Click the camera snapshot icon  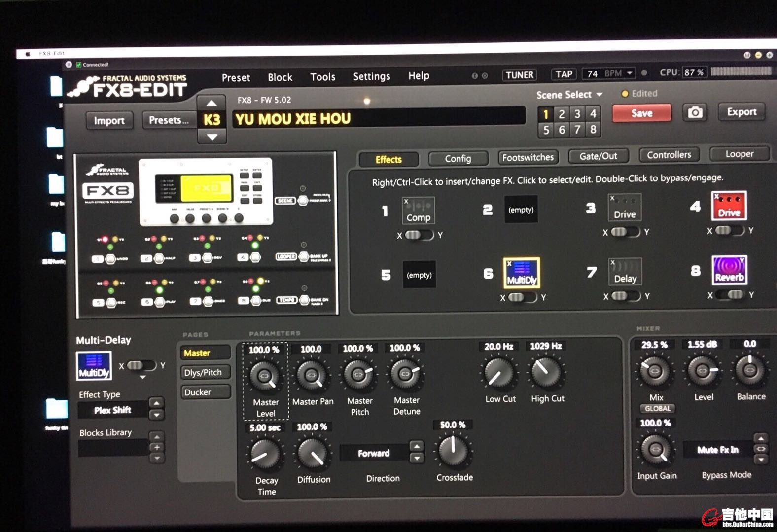click(x=695, y=113)
